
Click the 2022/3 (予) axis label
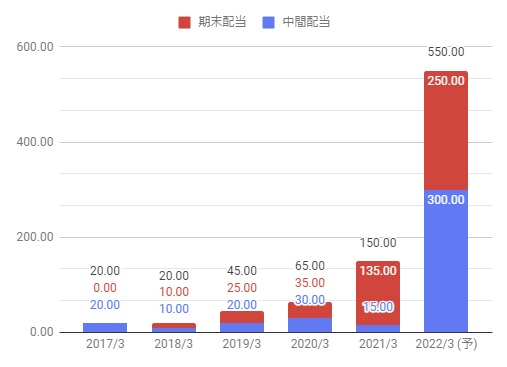[446, 344]
